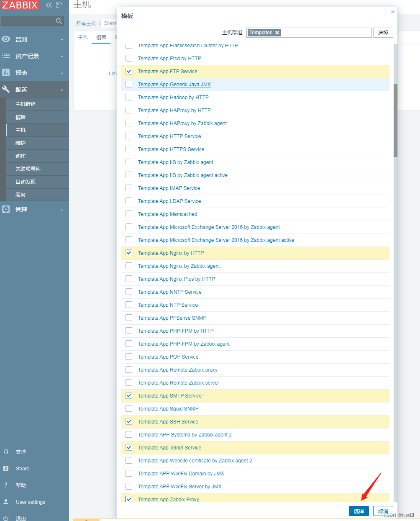Click into the sidebar search field
The height and width of the screenshot is (521, 420).
tap(28, 21)
